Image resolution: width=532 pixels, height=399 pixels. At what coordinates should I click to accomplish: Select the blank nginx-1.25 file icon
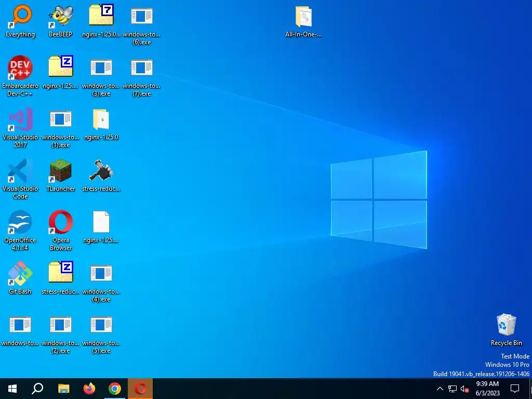point(101,227)
